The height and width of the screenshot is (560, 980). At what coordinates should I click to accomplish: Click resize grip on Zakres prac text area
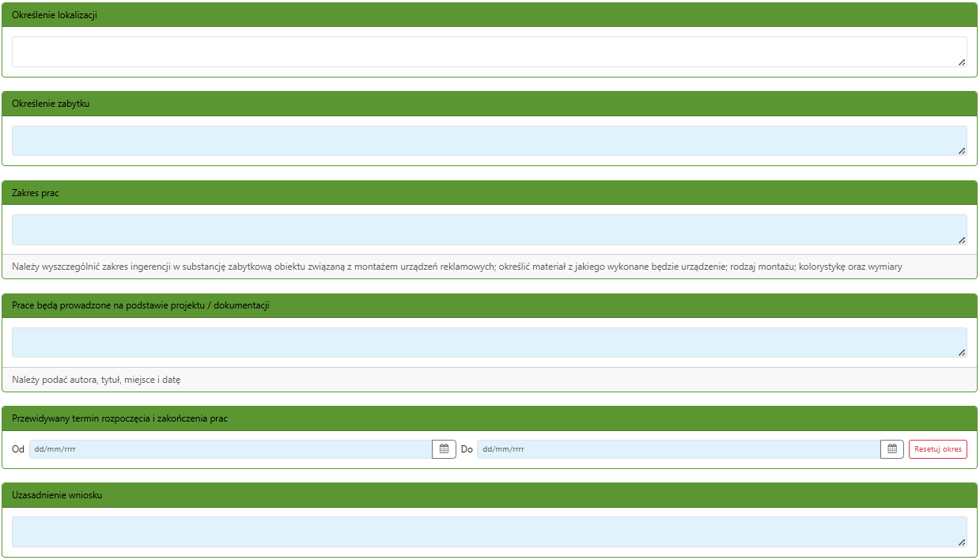(x=962, y=240)
